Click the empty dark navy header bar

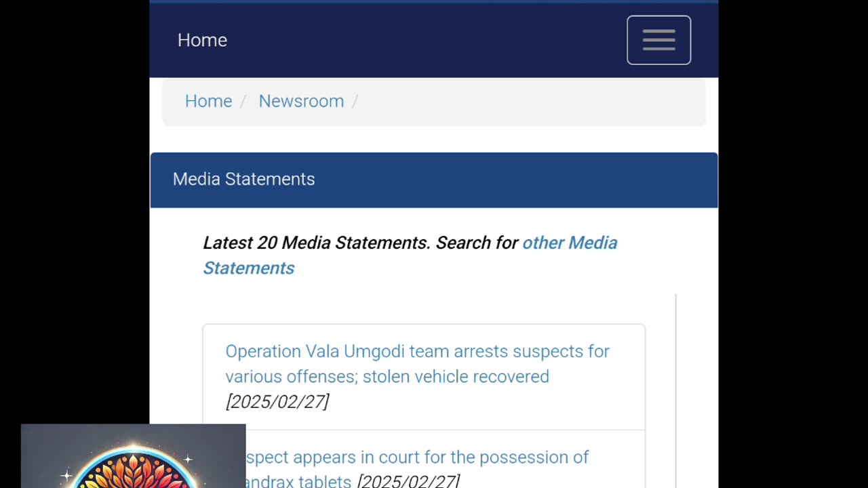point(427,40)
